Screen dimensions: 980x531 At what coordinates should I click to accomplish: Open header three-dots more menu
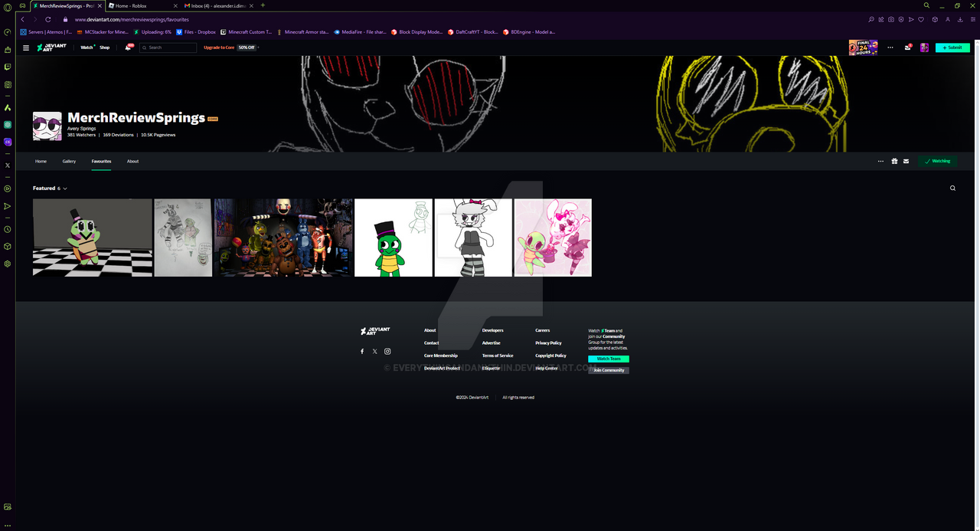[890, 48]
